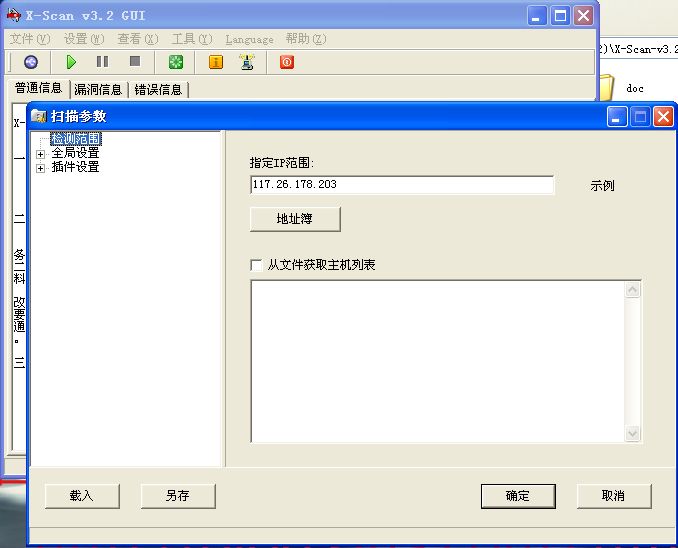Open the orange info toolbar icon

point(216,62)
